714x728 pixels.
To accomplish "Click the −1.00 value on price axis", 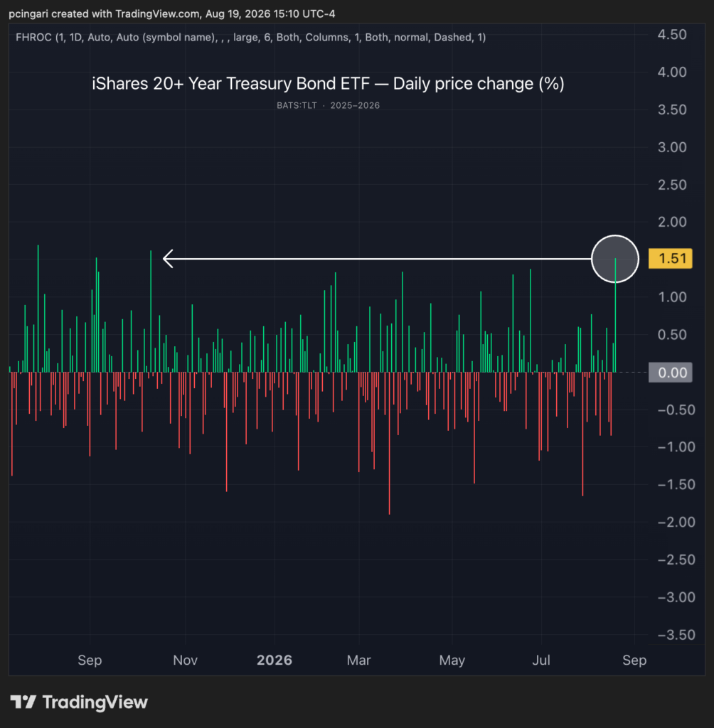I will 676,447.
